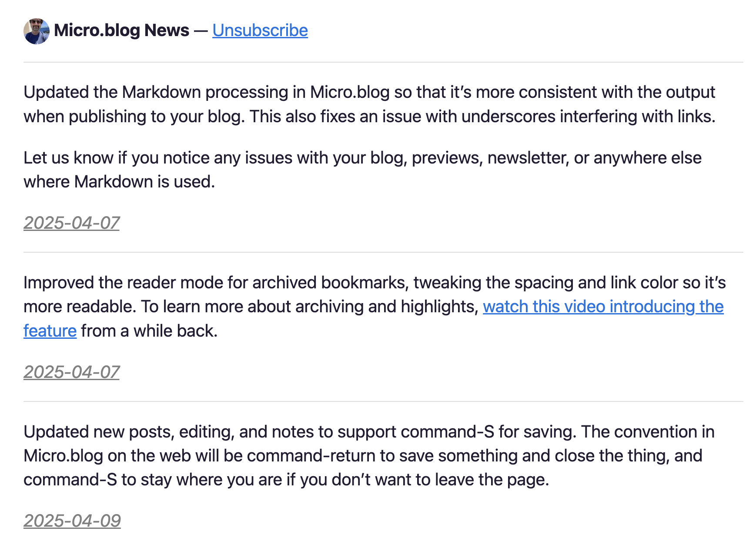This screenshot has width=756, height=548.
Task: Follow the "watch this video introducing the" link
Action: pyautogui.click(x=603, y=307)
